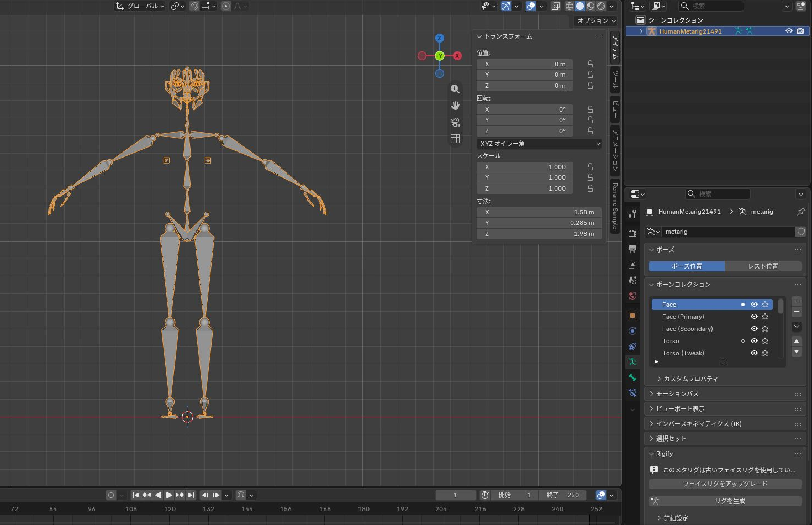Lock the location X transform
812x525 pixels.
point(590,64)
